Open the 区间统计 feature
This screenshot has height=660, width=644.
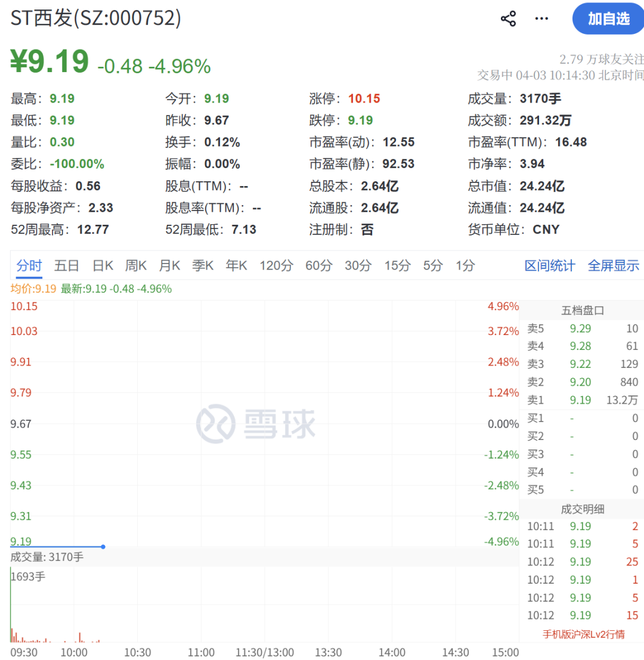(549, 265)
